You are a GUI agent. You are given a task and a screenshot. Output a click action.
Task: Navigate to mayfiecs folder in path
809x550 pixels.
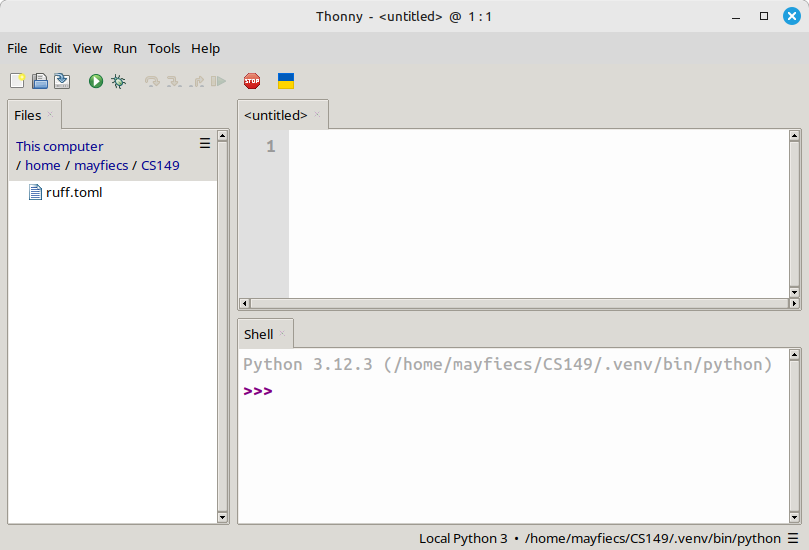101,166
